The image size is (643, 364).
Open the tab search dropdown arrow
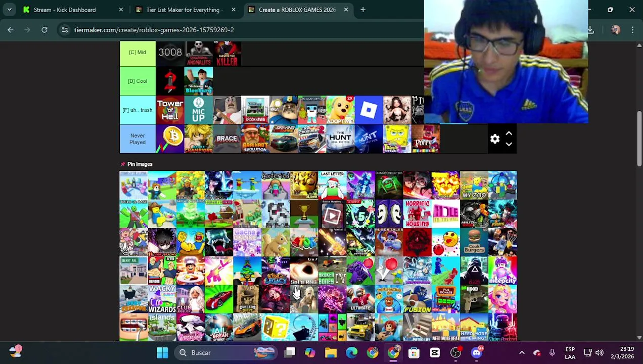pos(9,10)
